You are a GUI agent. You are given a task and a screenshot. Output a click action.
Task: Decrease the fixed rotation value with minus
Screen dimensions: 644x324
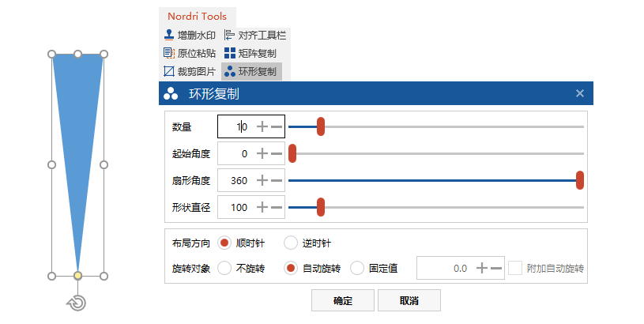pyautogui.click(x=496, y=268)
